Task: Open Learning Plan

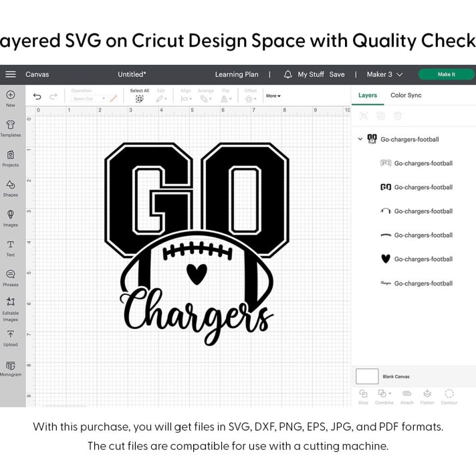Action: [x=237, y=74]
